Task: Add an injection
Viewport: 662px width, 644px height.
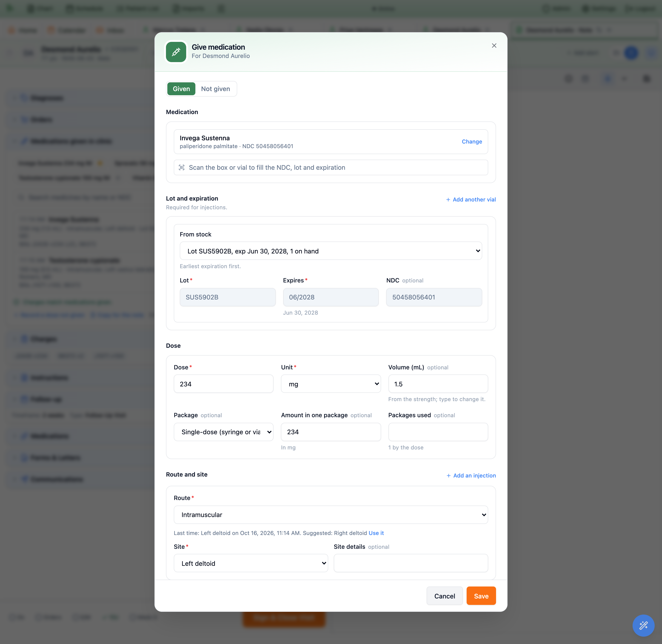Action: click(471, 476)
